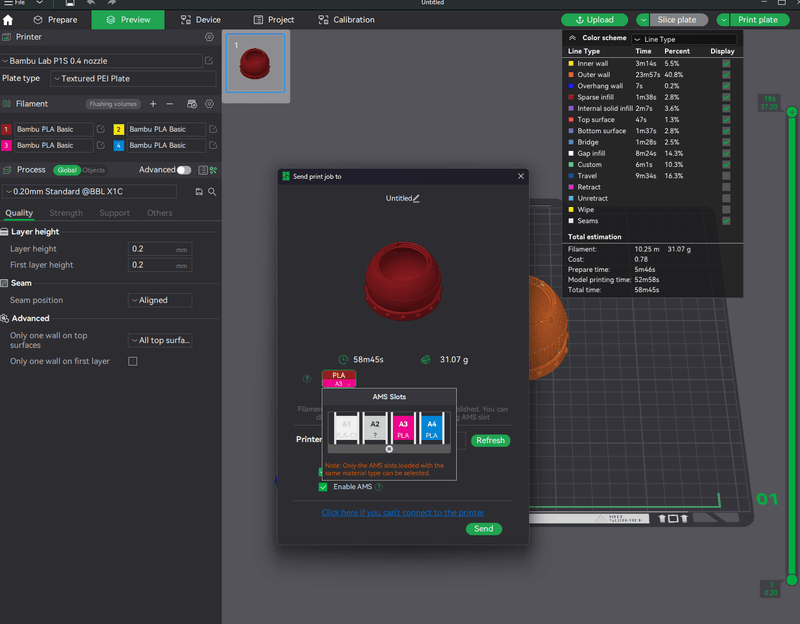The height and width of the screenshot is (624, 800).
Task: Open the parameter table list icon
Action: tap(203, 170)
